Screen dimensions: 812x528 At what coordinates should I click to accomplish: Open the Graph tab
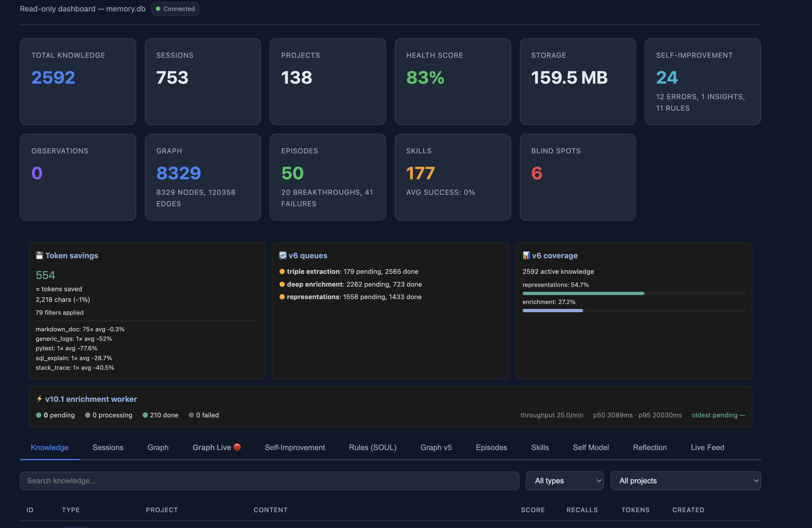coord(158,448)
